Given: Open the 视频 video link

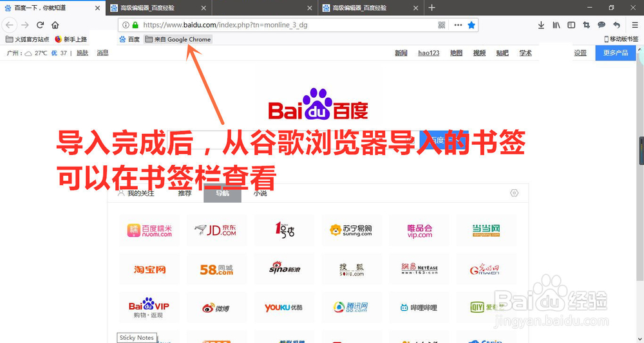Looking at the screenshot, I should point(479,53).
